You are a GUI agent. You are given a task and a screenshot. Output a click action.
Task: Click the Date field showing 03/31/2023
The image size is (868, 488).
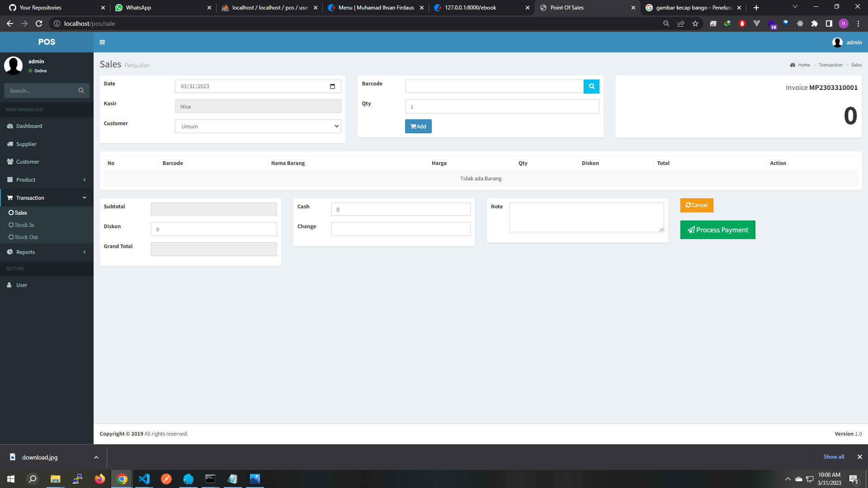point(258,86)
